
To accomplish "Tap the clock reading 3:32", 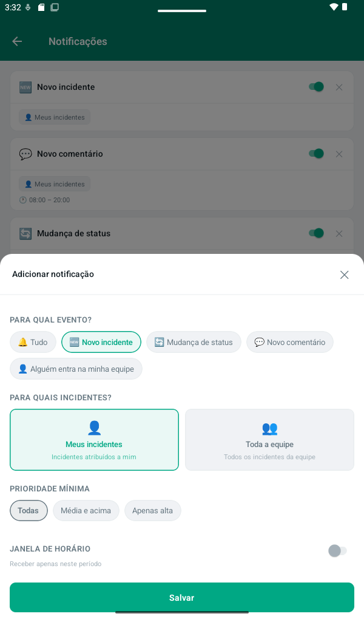I will tap(13, 7).
